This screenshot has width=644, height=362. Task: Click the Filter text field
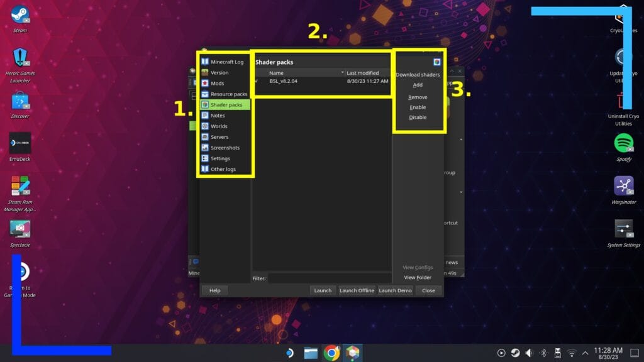coord(330,278)
